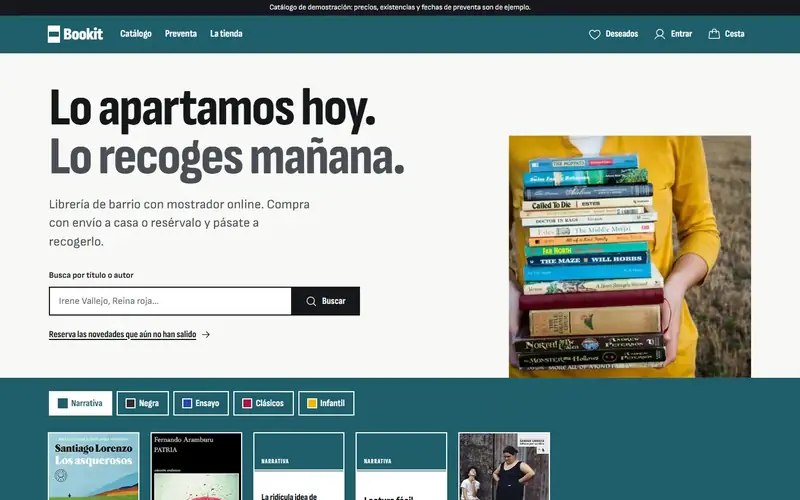The image size is (800, 500).
Task: Focus the title or author search field
Action: [x=170, y=301]
